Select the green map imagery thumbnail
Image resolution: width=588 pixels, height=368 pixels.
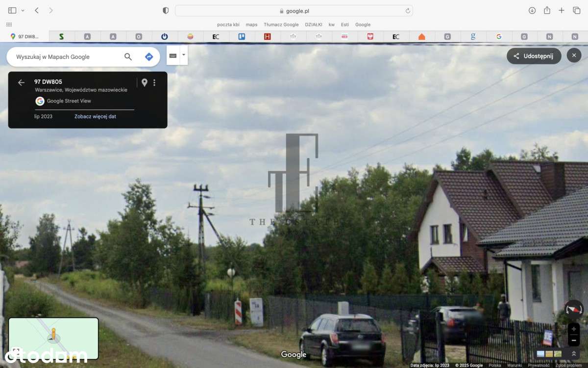point(558,354)
